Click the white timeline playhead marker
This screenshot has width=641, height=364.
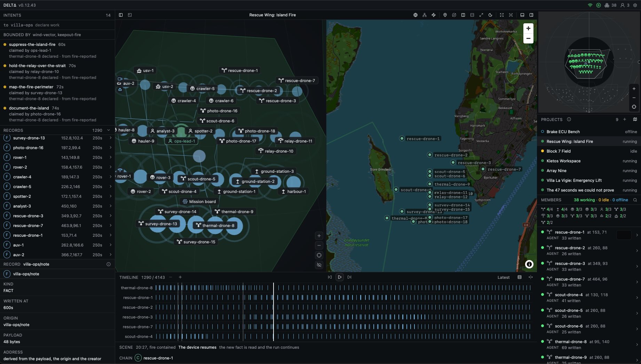pyautogui.click(x=274, y=312)
